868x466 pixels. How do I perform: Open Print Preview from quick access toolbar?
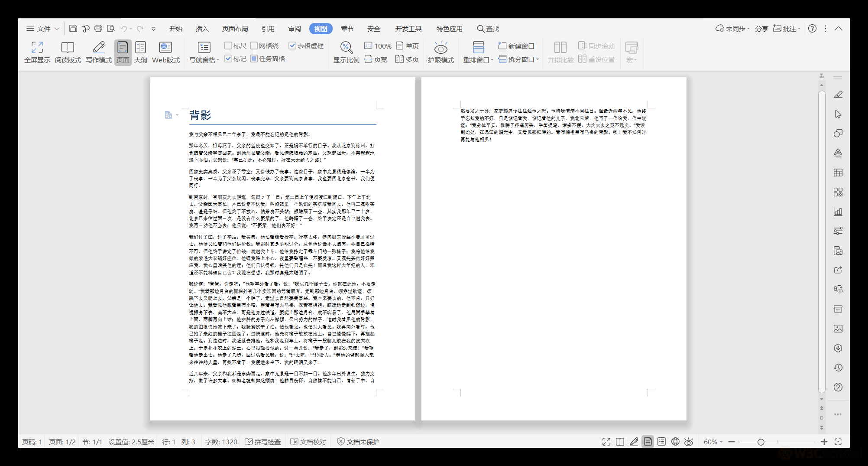111,29
